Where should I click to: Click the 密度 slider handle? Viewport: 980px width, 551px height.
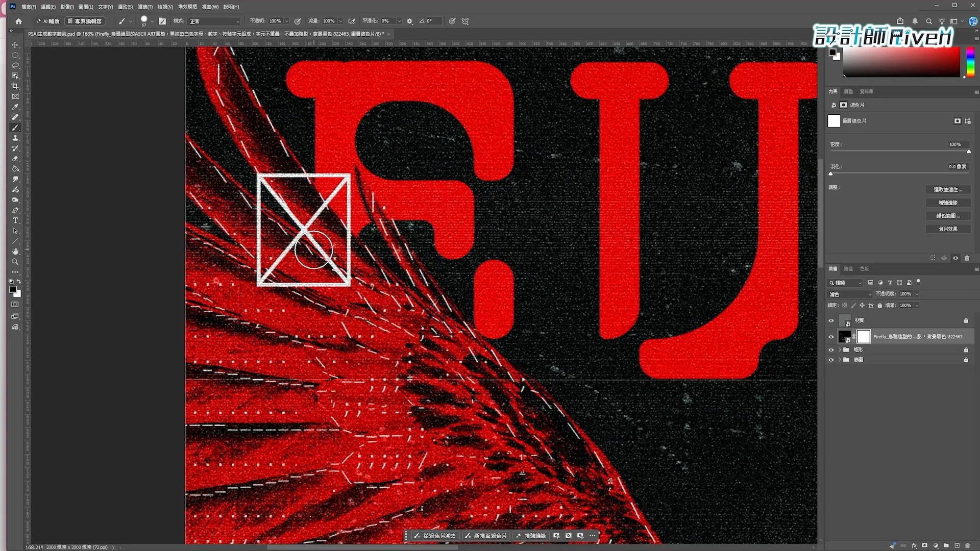[x=968, y=152]
